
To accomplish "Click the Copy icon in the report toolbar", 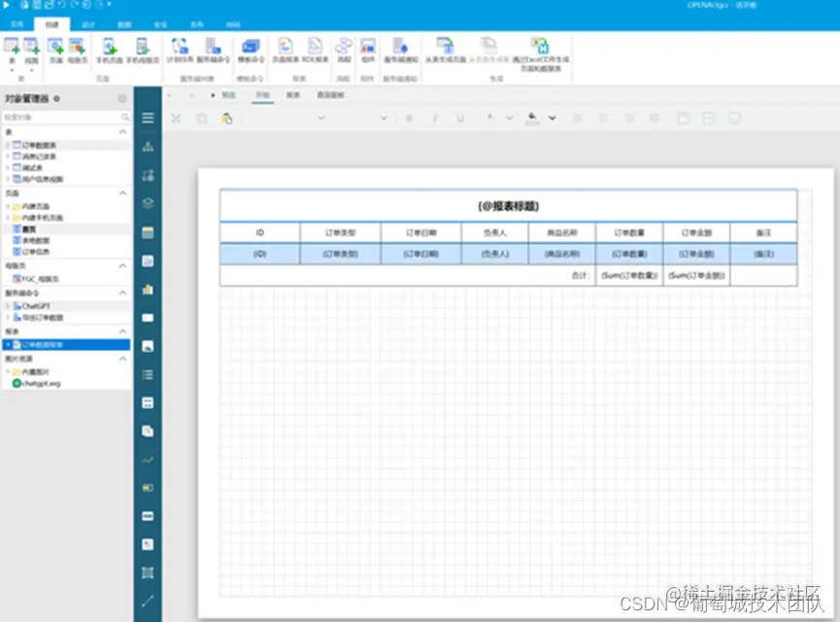I will [x=201, y=118].
